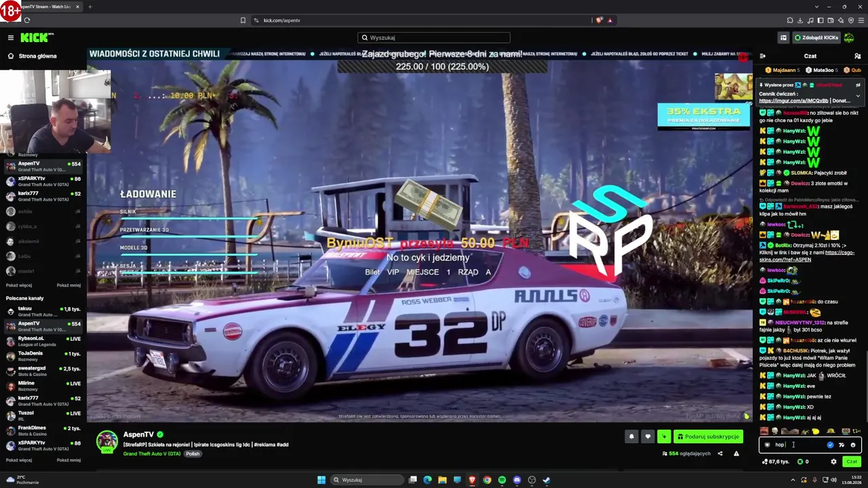This screenshot has width=868, height=488.
Task: View Mate3oo on the gift leaderboard
Action: pos(822,70)
